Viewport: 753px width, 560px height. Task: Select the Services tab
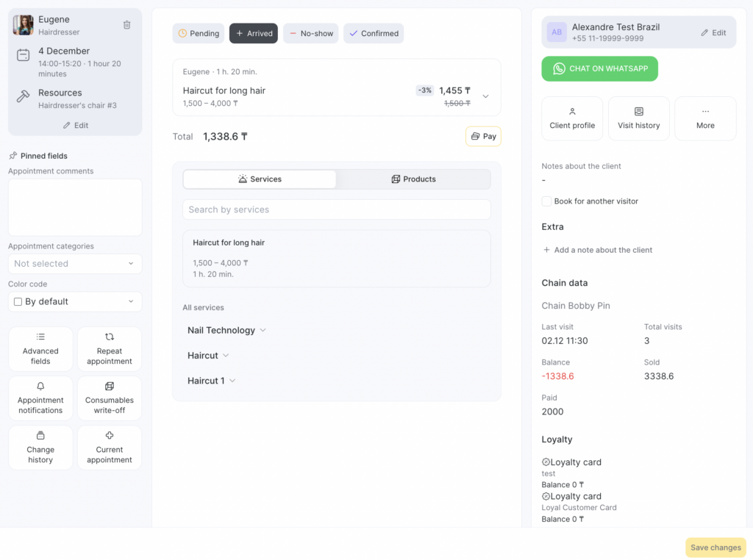click(x=260, y=179)
